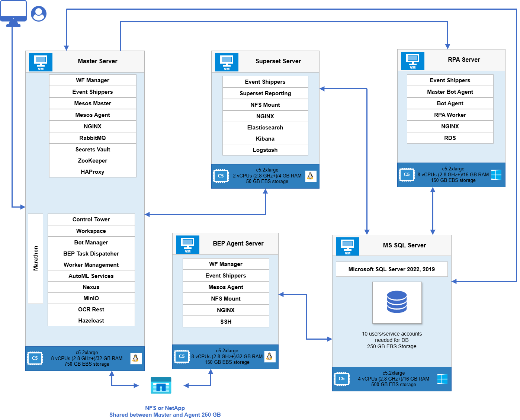Click Worker Management box
The width and height of the screenshot is (520, 420).
coord(91,265)
